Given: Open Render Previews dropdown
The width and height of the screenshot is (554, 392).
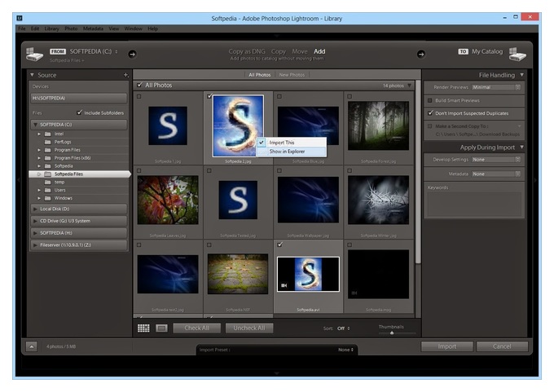Looking at the screenshot, I should (496, 87).
